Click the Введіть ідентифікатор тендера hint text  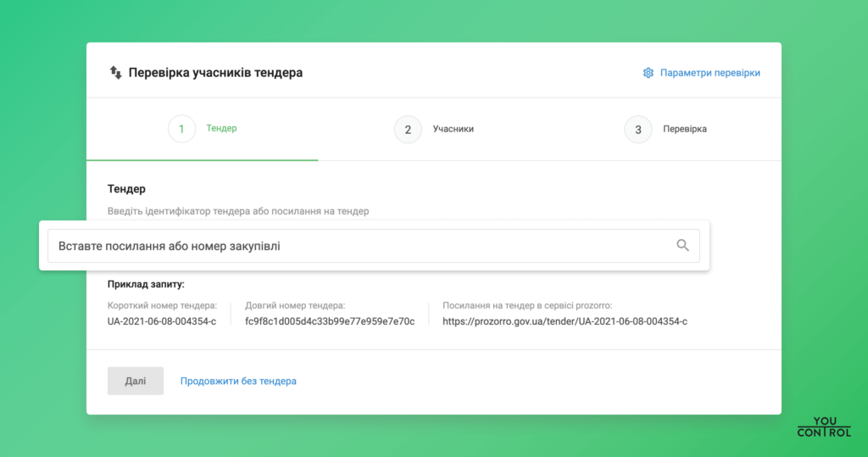[x=238, y=211]
